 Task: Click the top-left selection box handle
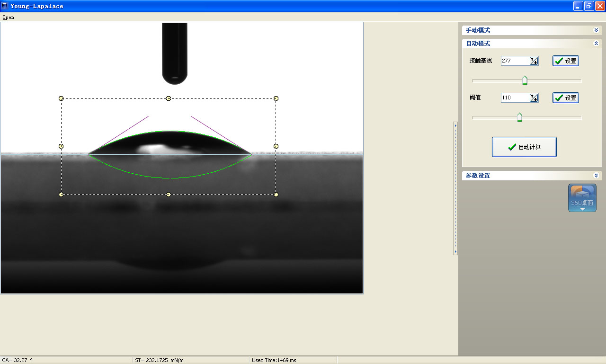[x=61, y=98]
